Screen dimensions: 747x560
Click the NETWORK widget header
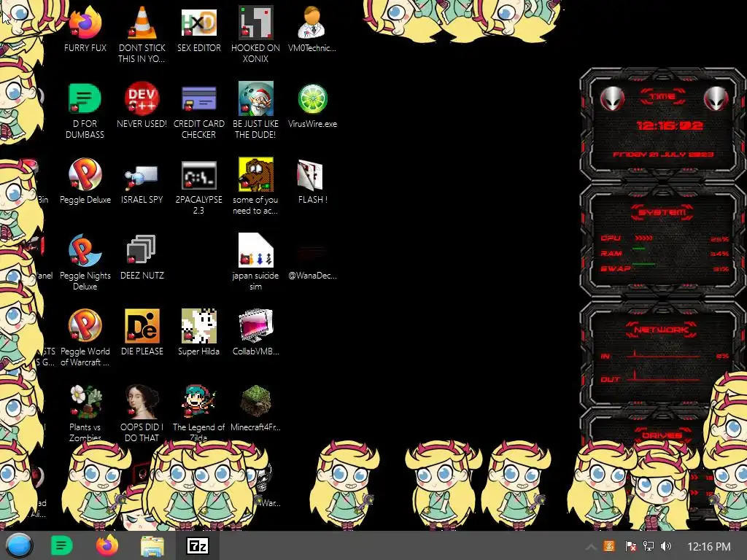pos(662,330)
